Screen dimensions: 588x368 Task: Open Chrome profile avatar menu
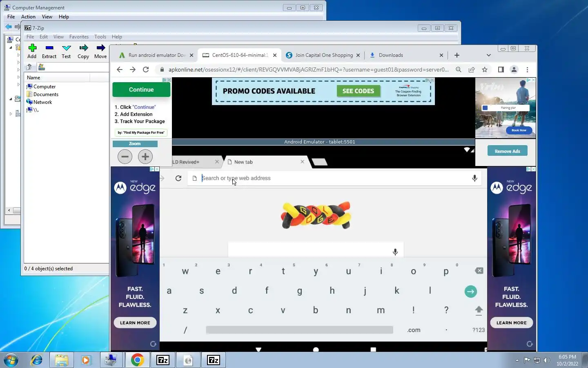pyautogui.click(x=514, y=70)
